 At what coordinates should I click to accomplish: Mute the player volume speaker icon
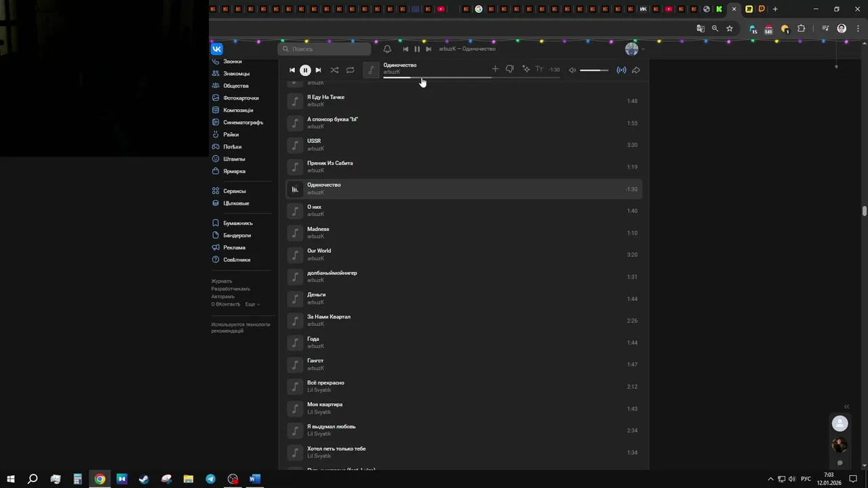coord(572,70)
